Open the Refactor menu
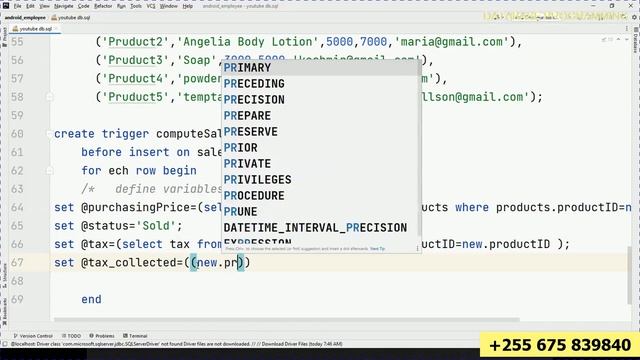 pyautogui.click(x=103, y=6)
